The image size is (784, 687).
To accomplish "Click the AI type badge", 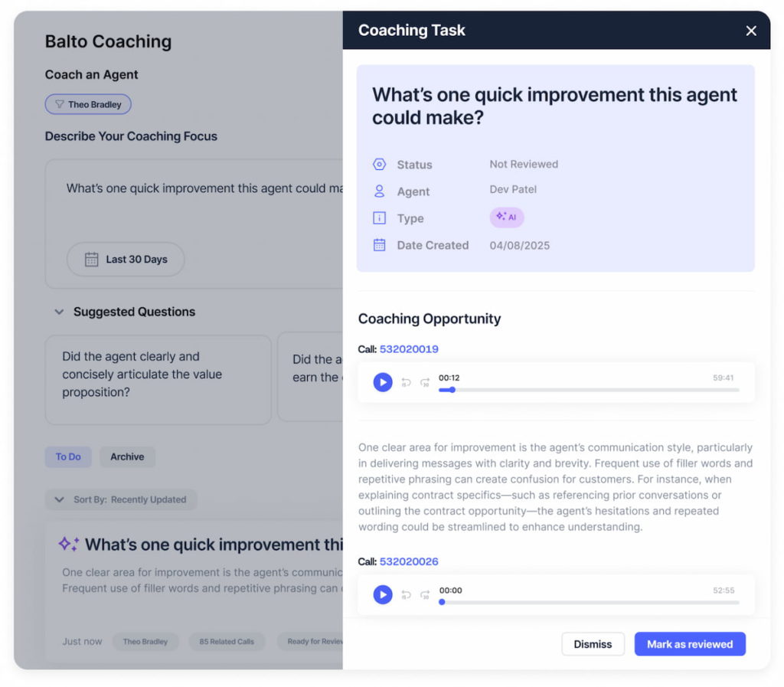I will pos(507,218).
